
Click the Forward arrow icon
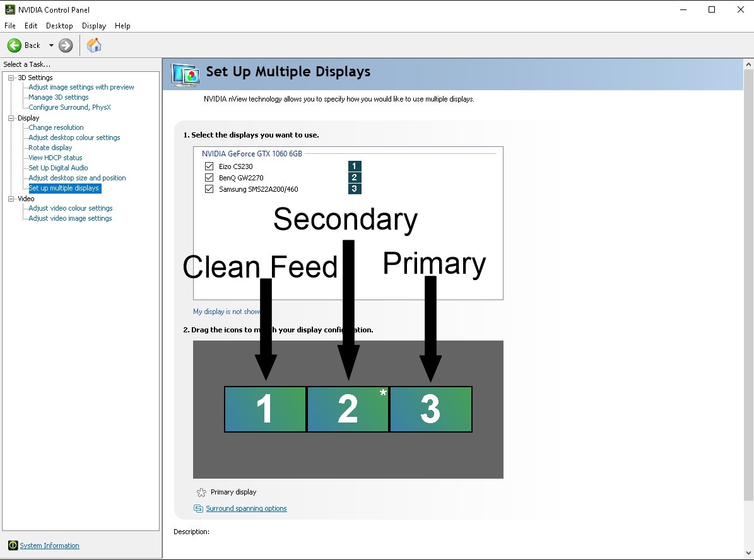(66, 45)
